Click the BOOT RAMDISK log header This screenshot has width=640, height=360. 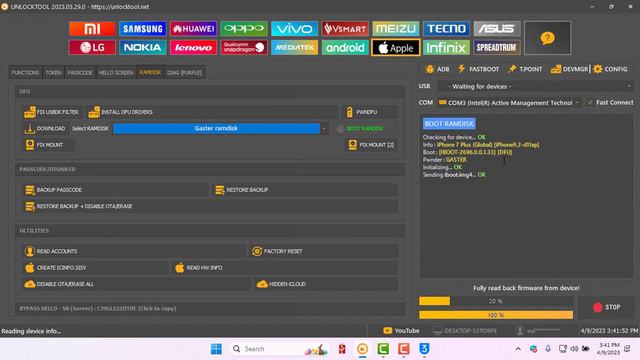tap(449, 124)
